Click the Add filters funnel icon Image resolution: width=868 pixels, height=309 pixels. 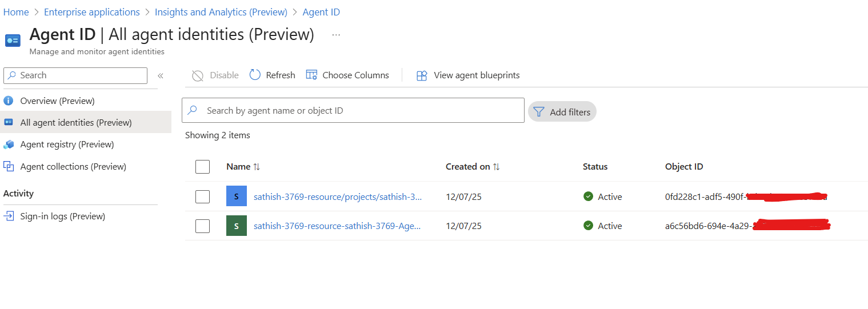(538, 112)
